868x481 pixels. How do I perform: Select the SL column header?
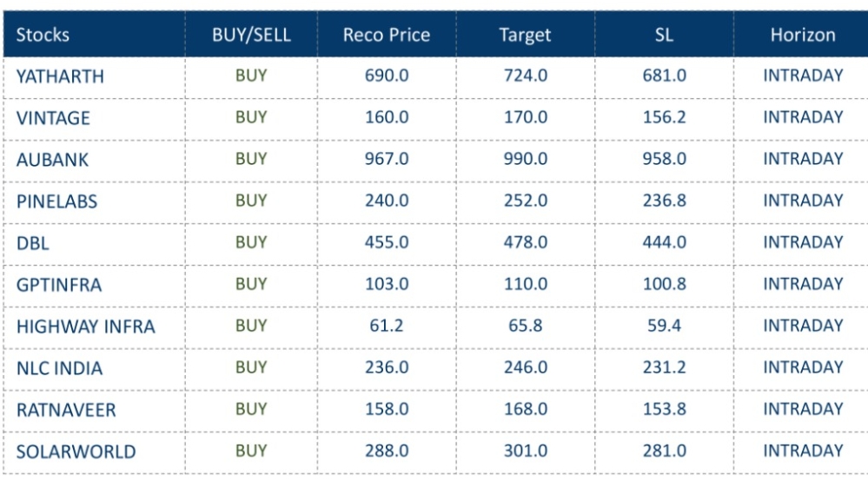click(664, 35)
